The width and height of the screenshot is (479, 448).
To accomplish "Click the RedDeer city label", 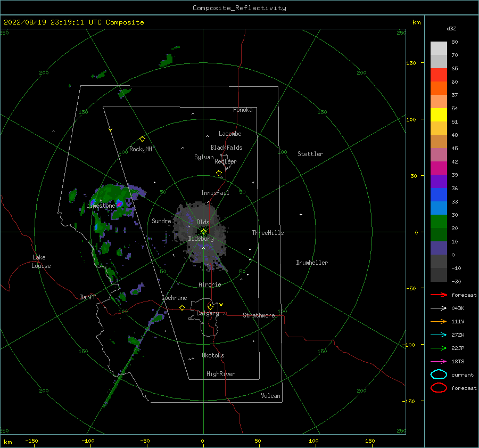I will 226,161.
